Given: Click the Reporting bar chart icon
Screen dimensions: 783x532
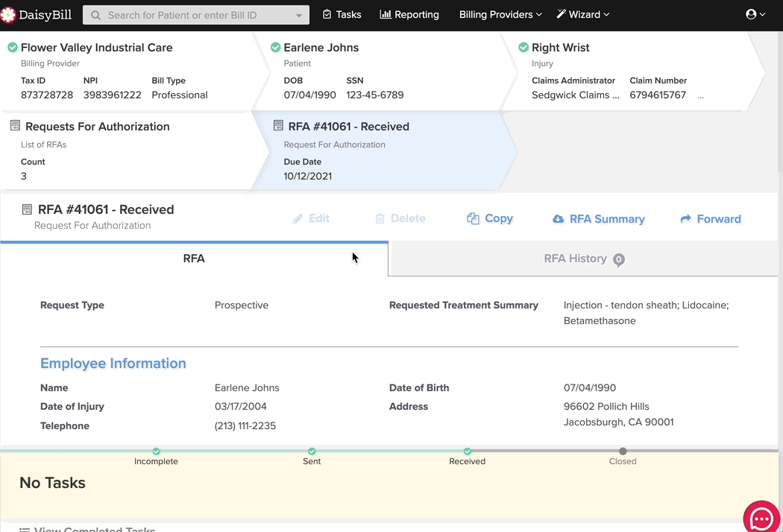Looking at the screenshot, I should tap(385, 14).
